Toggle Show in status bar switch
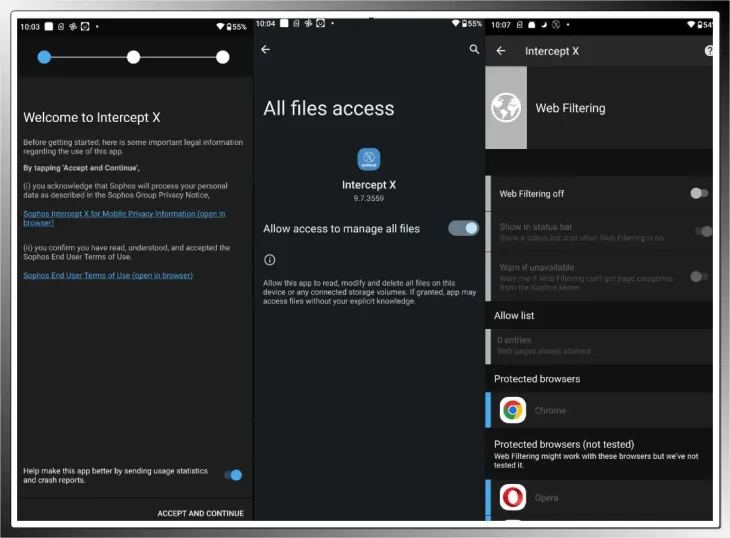 (x=703, y=231)
